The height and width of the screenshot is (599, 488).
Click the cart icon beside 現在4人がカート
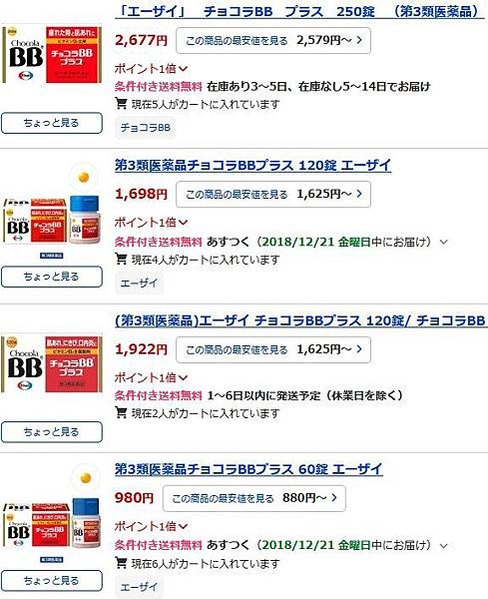(121, 259)
